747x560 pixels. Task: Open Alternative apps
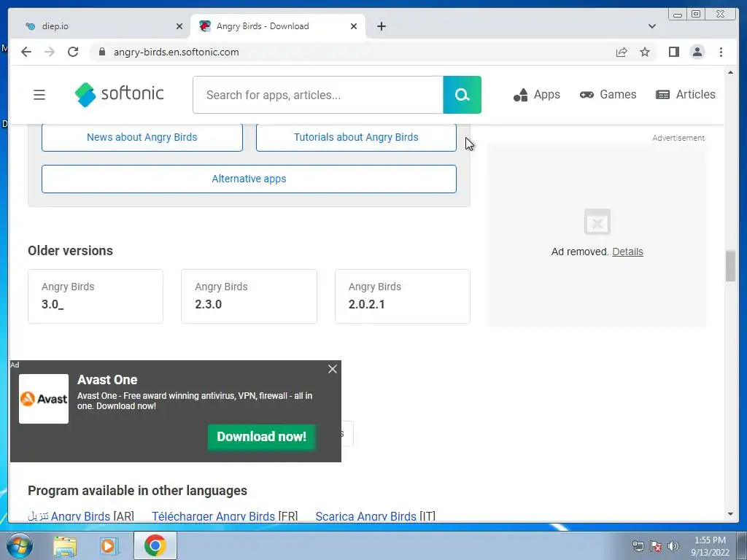coord(249,179)
